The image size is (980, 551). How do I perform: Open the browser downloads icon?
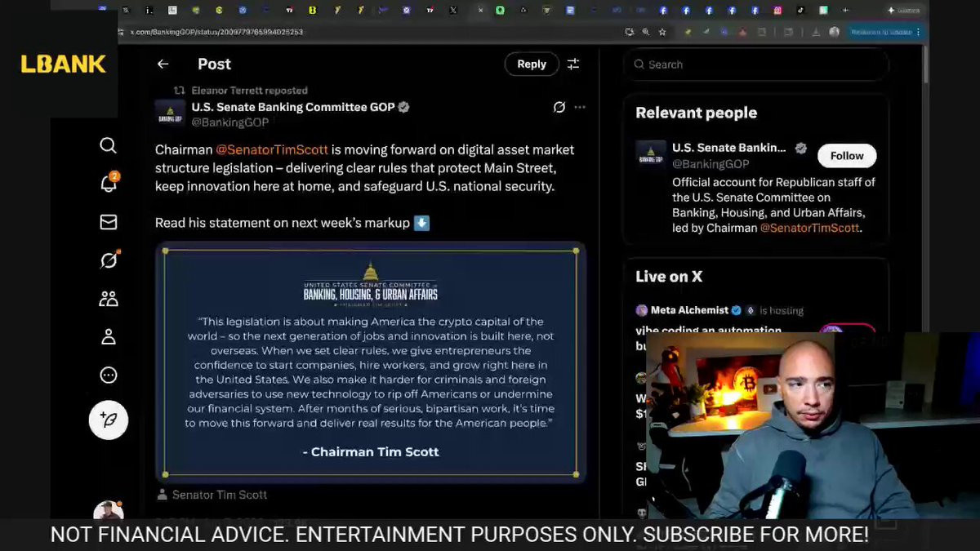click(x=814, y=32)
